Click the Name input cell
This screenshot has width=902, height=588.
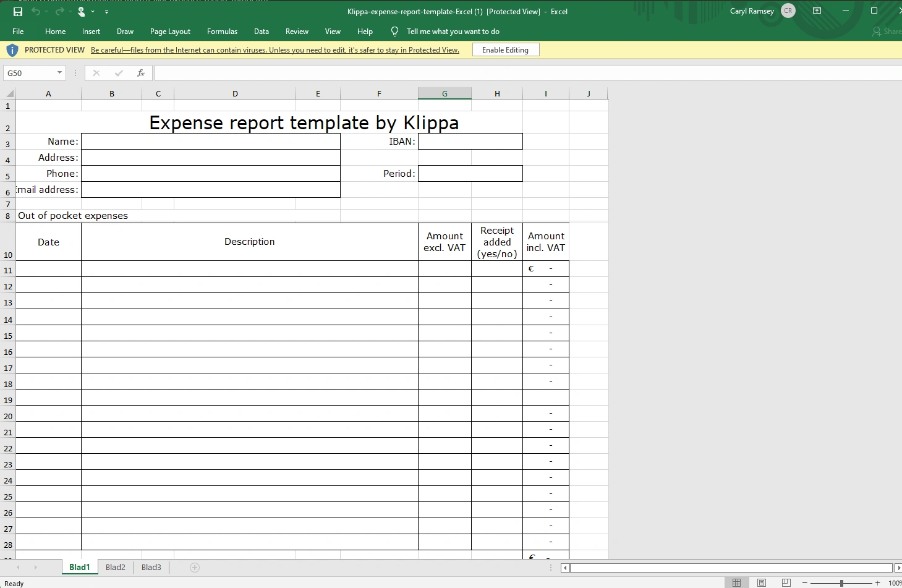(x=211, y=142)
